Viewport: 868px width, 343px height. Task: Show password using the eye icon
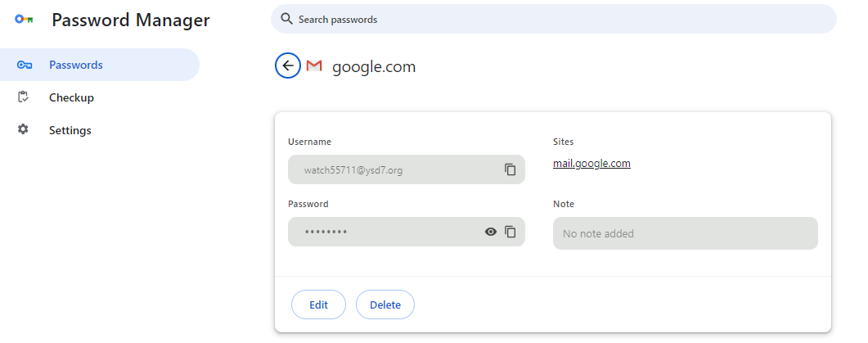pyautogui.click(x=491, y=232)
